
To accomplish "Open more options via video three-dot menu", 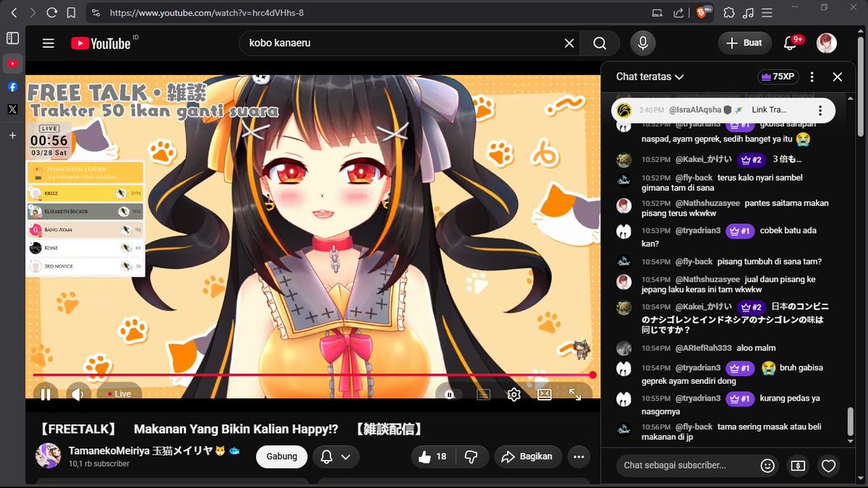I will click(x=577, y=456).
